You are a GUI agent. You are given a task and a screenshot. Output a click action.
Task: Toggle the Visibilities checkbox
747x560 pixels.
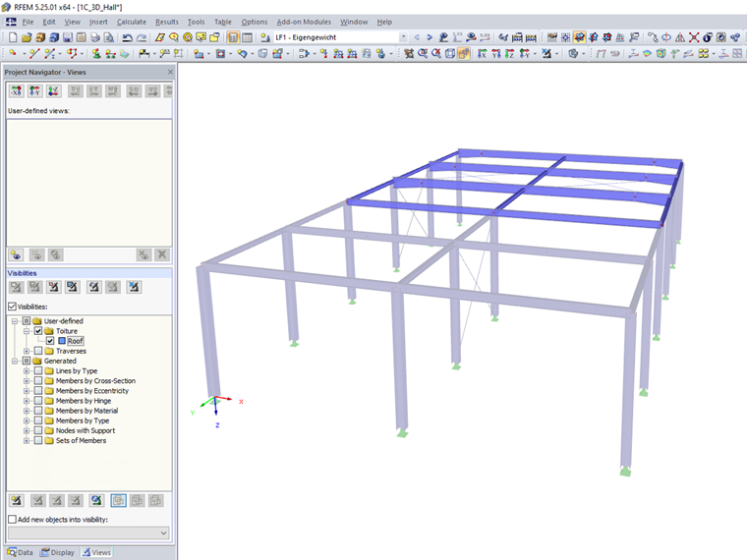[13, 307]
